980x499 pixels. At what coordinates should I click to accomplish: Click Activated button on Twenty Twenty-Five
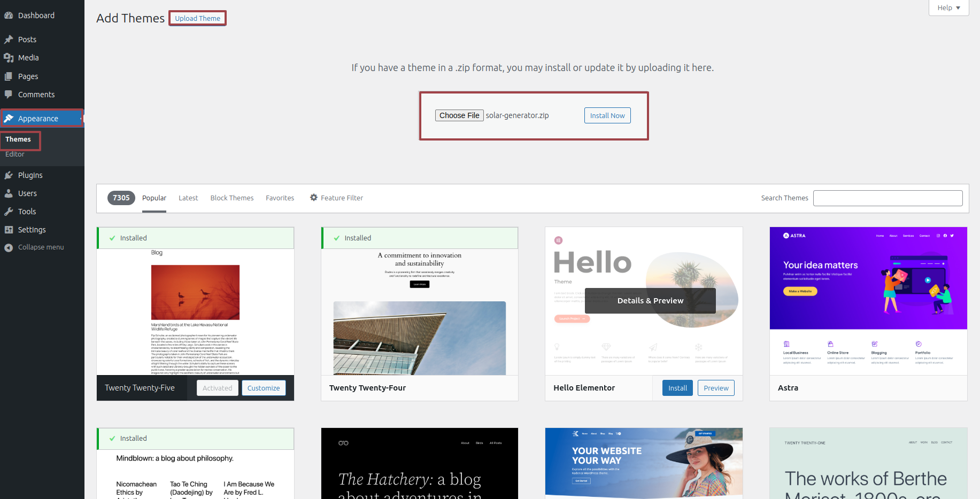[217, 388]
